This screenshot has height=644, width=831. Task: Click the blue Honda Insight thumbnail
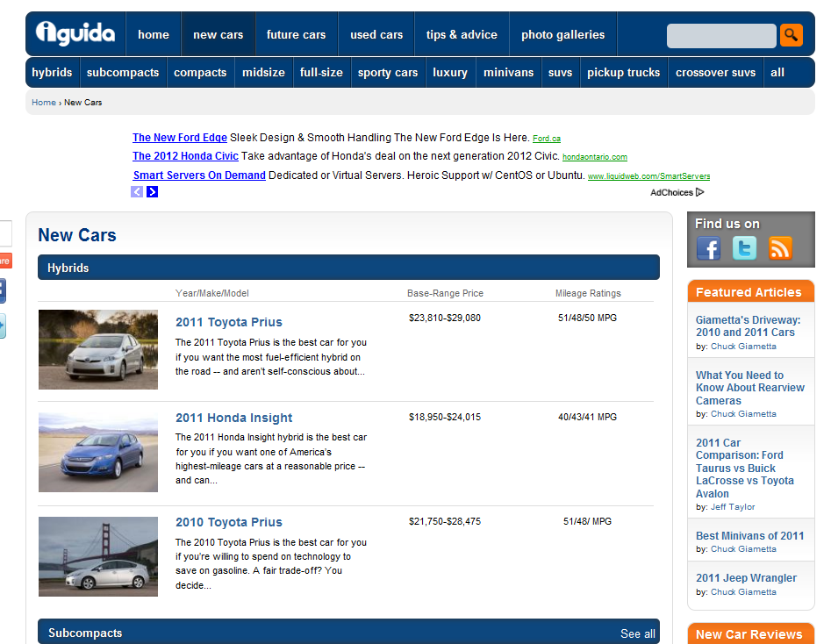click(x=98, y=452)
